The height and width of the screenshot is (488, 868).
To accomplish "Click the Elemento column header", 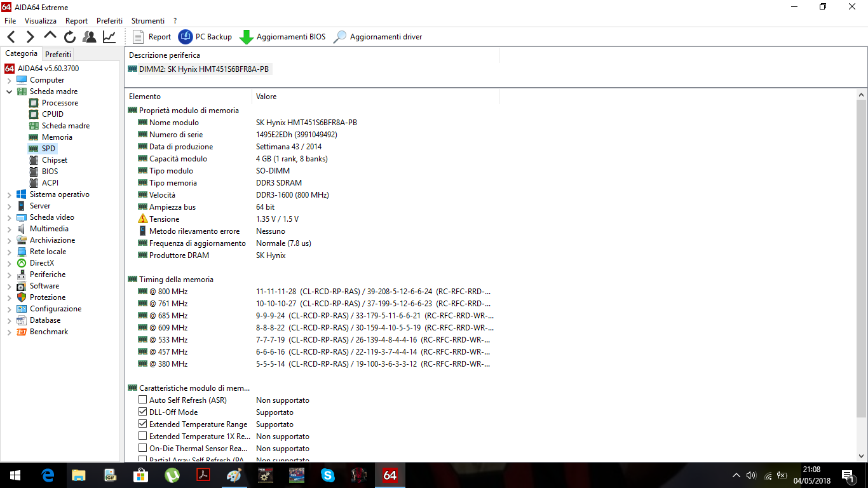I will point(188,97).
